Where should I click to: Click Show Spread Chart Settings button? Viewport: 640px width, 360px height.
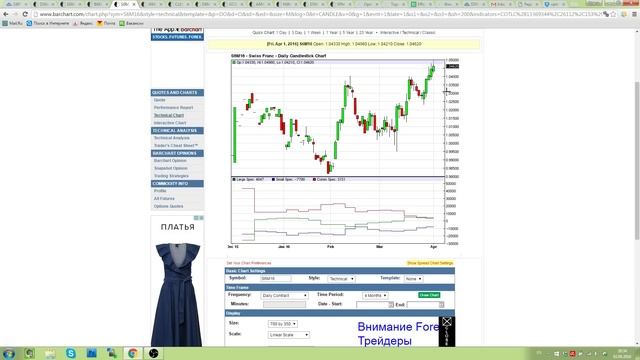[430, 263]
